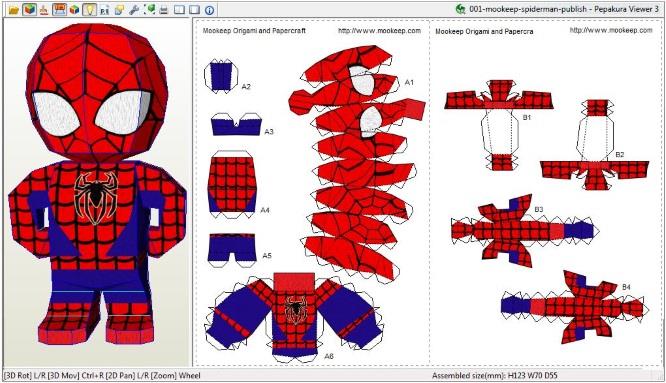
Task: Select the A3 blue pattern piece
Action: click(x=236, y=124)
